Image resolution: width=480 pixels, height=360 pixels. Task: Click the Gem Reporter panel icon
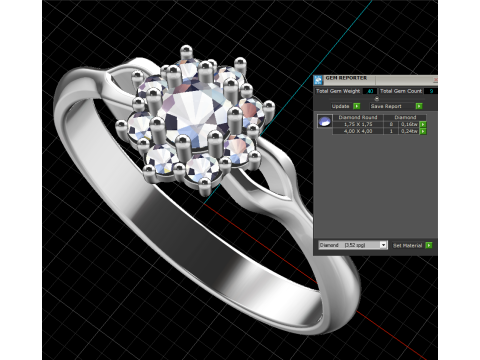(x=318, y=80)
